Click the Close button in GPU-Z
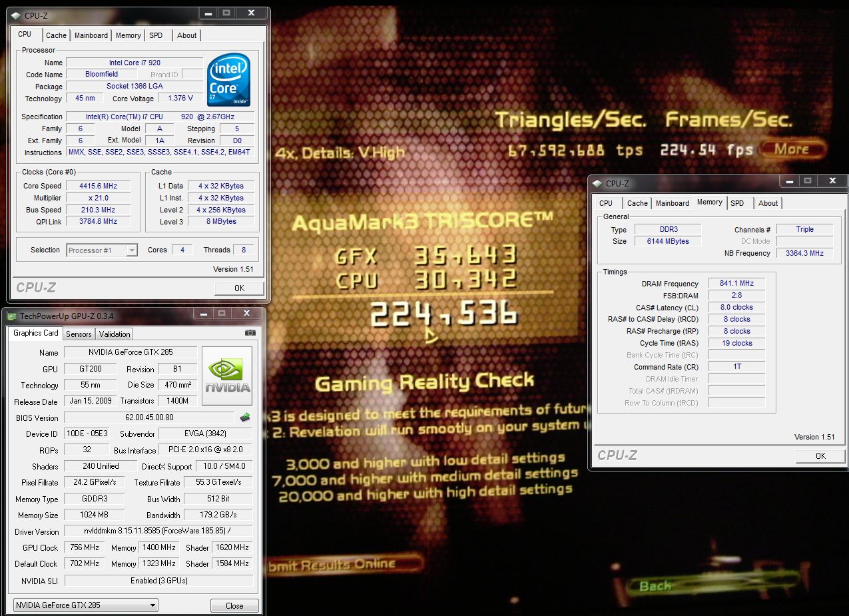Viewport: 849px width, 616px height. click(234, 605)
